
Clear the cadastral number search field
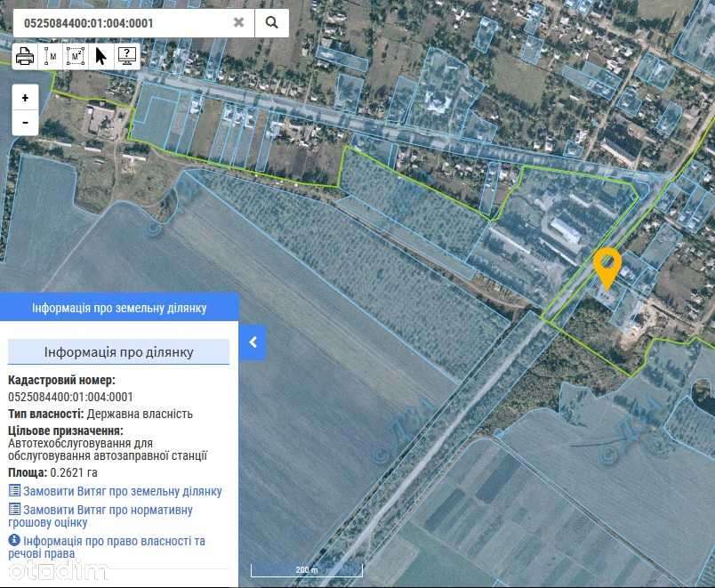(238, 22)
